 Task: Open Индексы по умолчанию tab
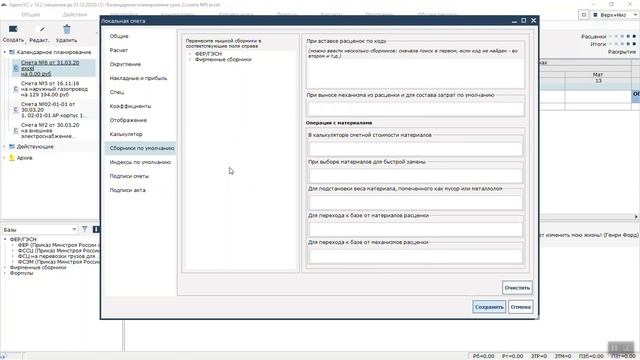[140, 162]
